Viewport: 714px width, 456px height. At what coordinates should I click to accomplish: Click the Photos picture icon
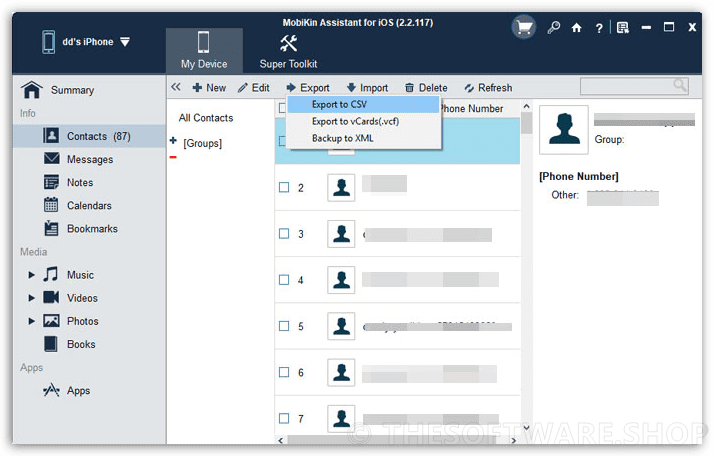[51, 321]
